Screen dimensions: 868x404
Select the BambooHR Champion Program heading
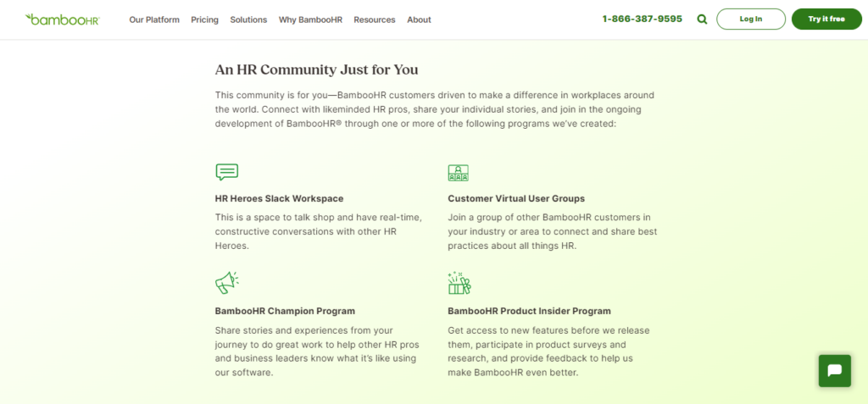285,311
